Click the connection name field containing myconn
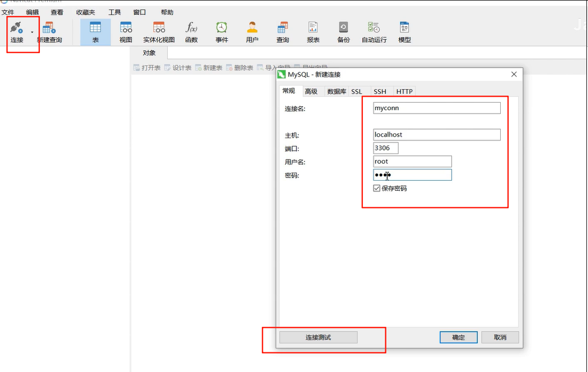 [x=437, y=108]
